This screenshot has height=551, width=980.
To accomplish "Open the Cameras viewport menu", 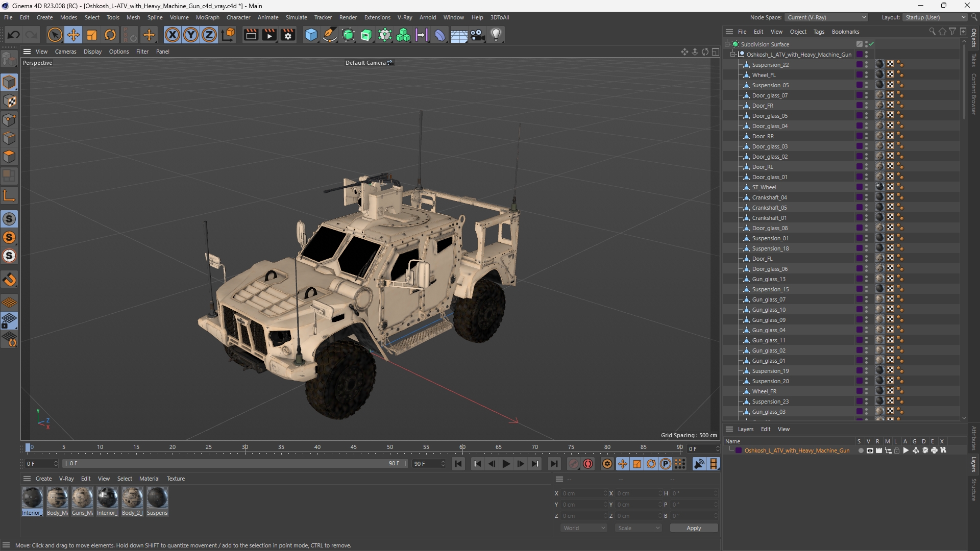I will (65, 52).
